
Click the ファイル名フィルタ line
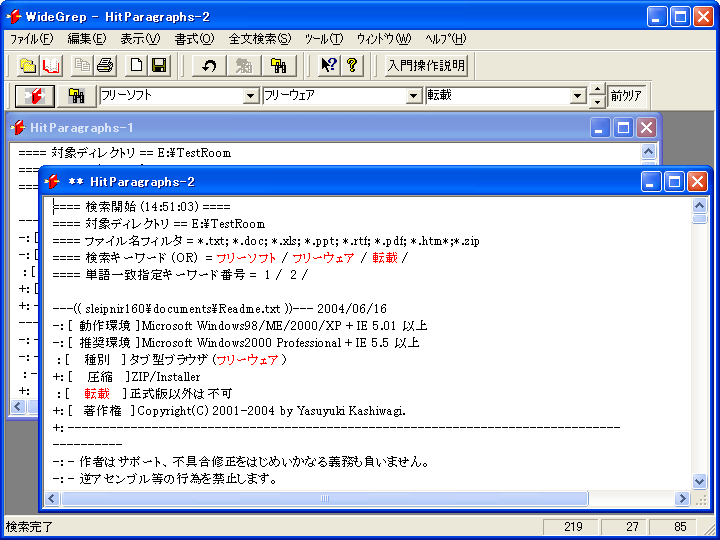coord(266,241)
